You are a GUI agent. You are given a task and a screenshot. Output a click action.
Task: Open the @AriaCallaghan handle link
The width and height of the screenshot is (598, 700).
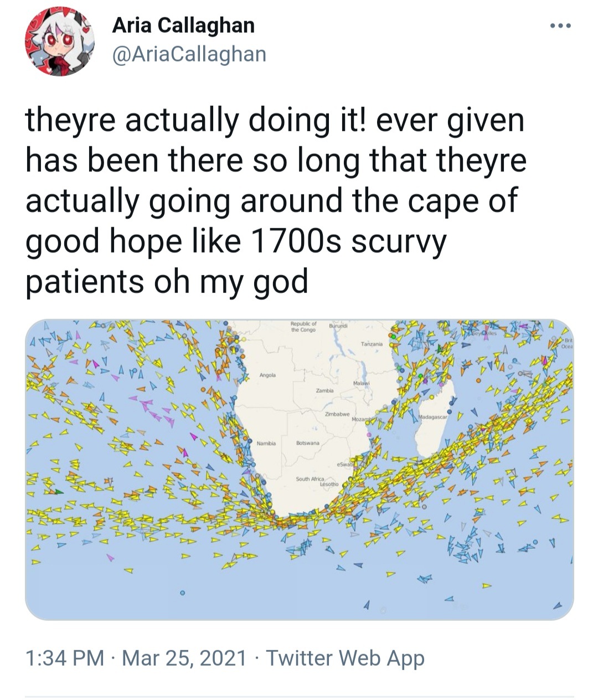click(x=189, y=54)
